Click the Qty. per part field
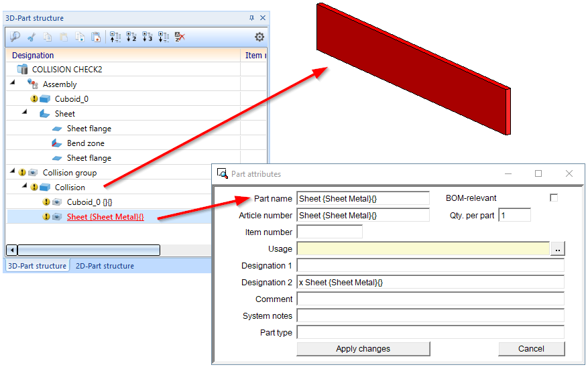This screenshot has height=367, width=588. tap(514, 216)
